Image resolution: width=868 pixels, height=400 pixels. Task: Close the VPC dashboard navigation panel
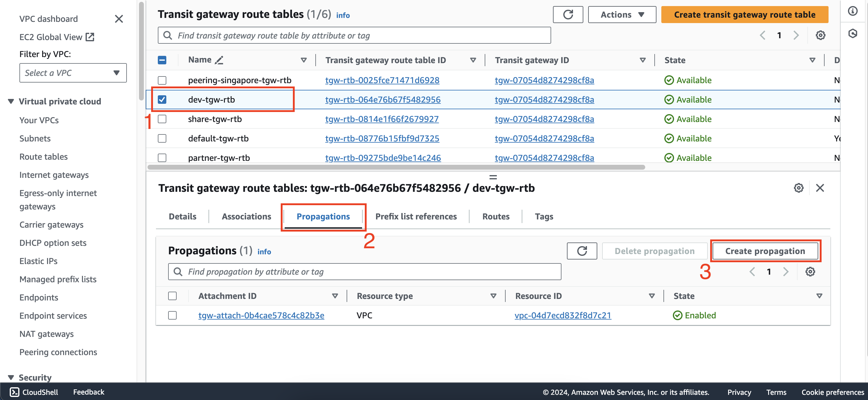[x=119, y=19]
